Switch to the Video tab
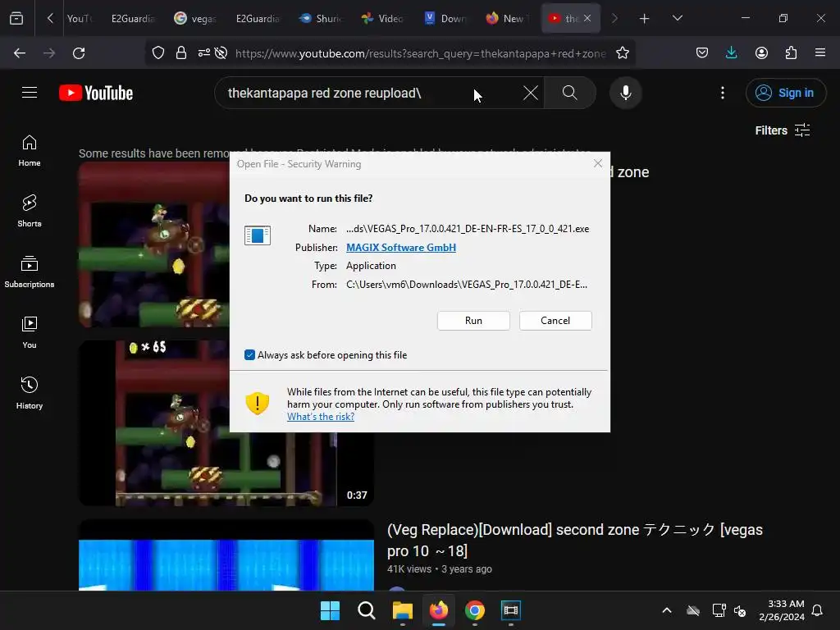Screen dimensions: 840x630 point(382,19)
